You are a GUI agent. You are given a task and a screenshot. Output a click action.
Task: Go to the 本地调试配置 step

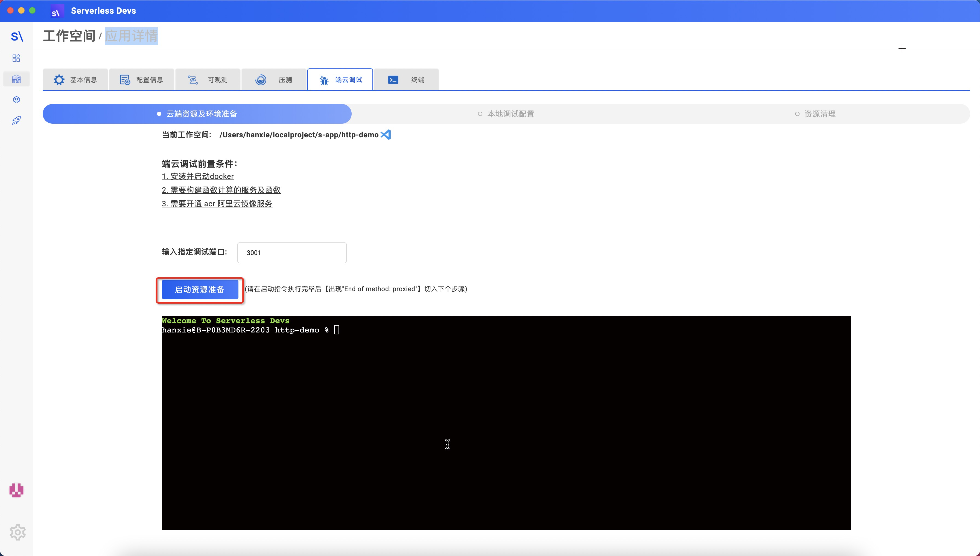506,114
